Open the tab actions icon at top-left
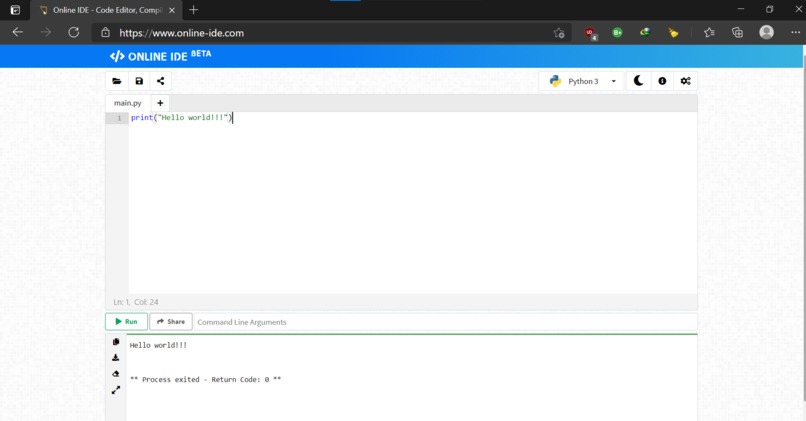Screen dimensions: 806x421 [15, 10]
